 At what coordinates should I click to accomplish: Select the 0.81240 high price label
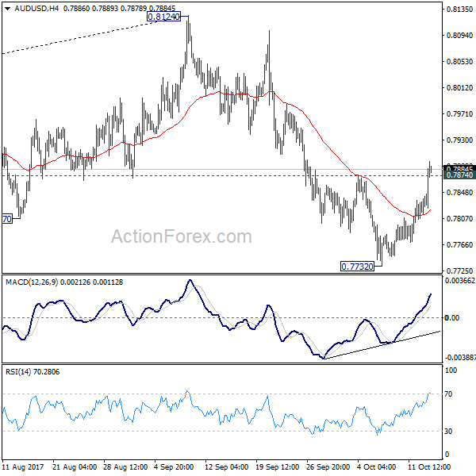tap(164, 17)
